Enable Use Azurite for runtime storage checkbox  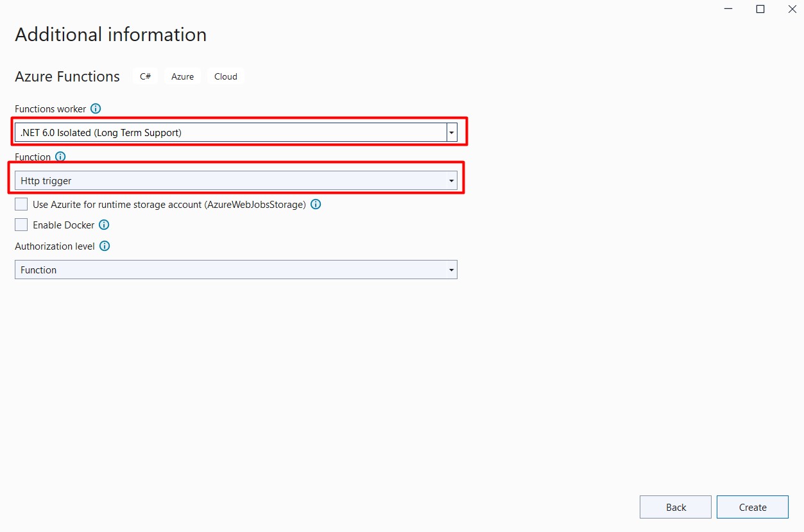coord(21,205)
